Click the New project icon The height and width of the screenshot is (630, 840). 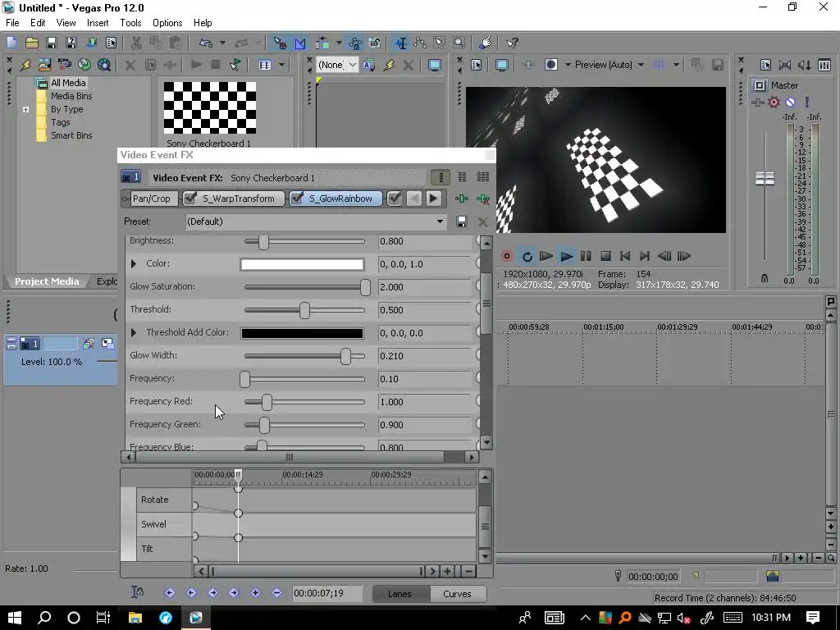pos(11,43)
